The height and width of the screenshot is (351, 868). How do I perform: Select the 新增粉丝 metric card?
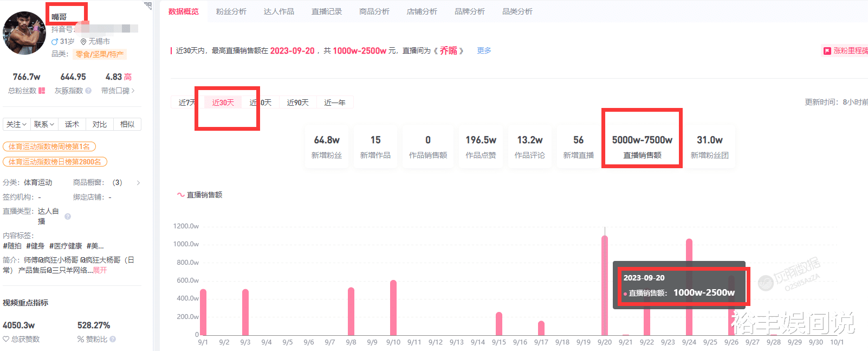[x=327, y=146]
